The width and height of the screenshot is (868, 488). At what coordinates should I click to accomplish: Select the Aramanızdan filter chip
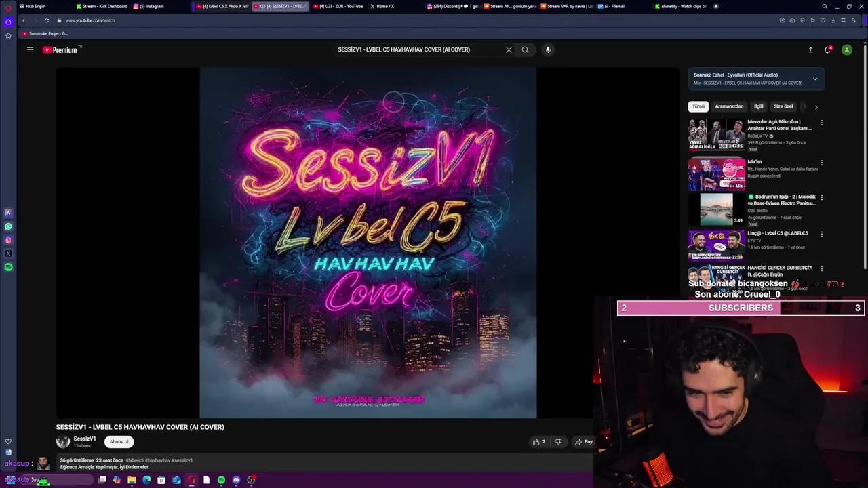pos(729,106)
